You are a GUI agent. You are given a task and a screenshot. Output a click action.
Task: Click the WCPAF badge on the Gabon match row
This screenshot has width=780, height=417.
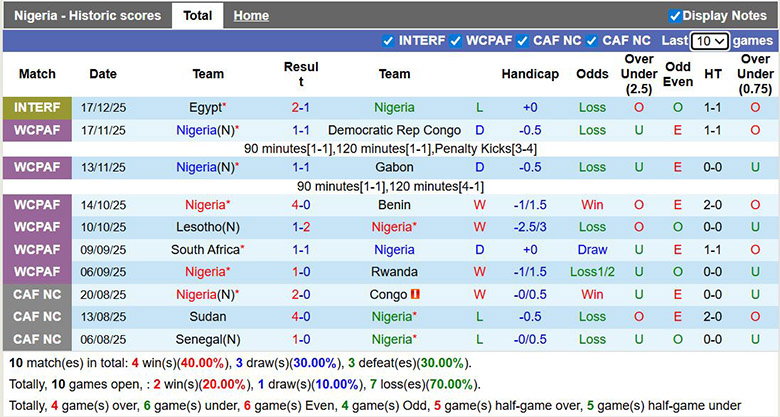click(x=37, y=167)
